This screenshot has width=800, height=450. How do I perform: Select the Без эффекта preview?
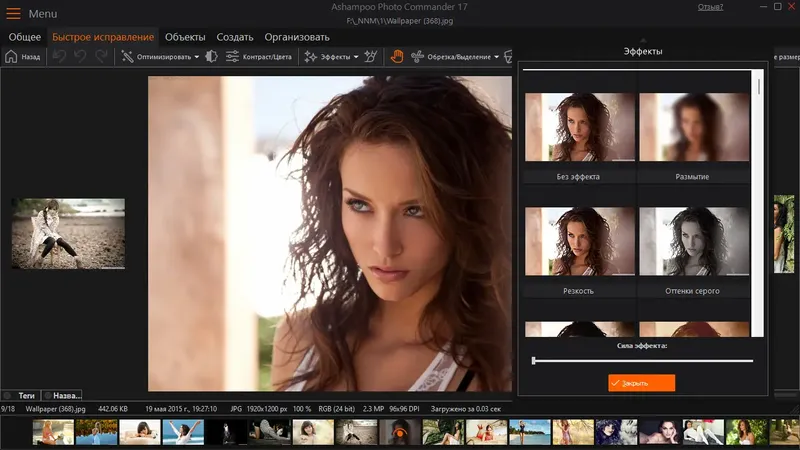pyautogui.click(x=580, y=127)
